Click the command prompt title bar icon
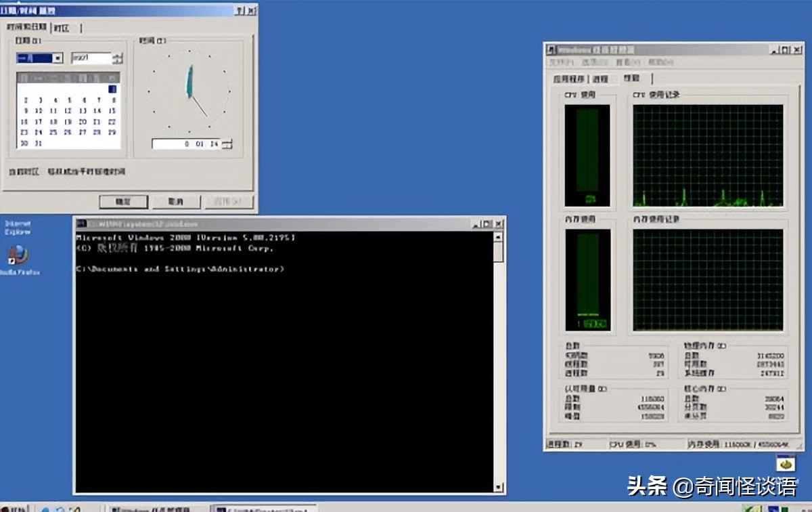 (x=81, y=223)
